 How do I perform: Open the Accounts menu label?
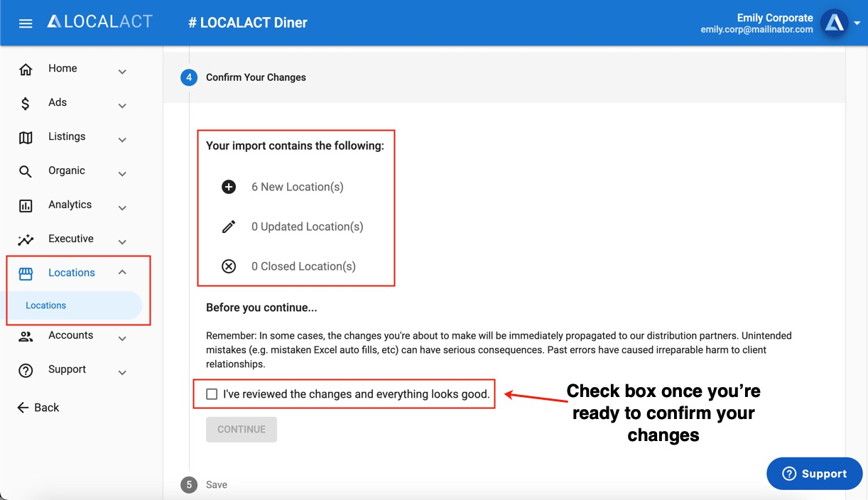click(70, 335)
